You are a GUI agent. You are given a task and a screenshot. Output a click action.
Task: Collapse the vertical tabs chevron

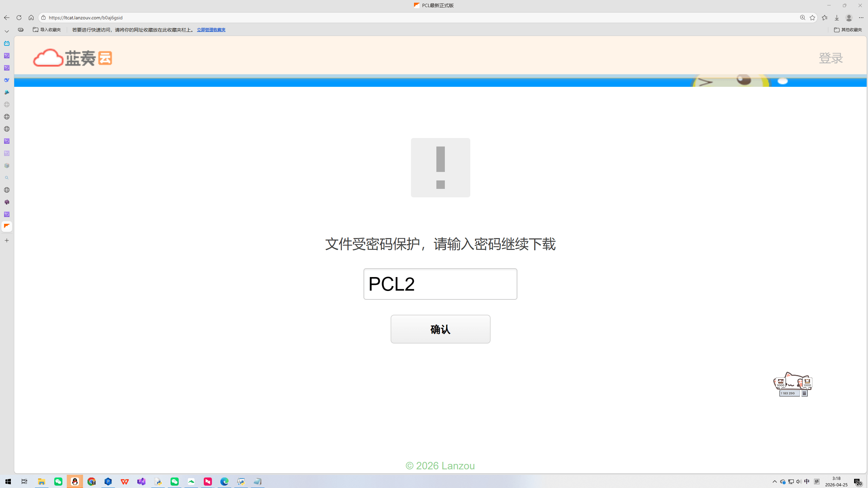pos(7,31)
